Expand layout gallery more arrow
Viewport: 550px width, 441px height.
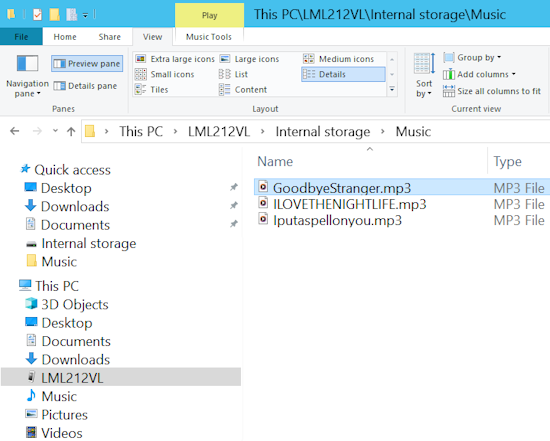coord(392,90)
